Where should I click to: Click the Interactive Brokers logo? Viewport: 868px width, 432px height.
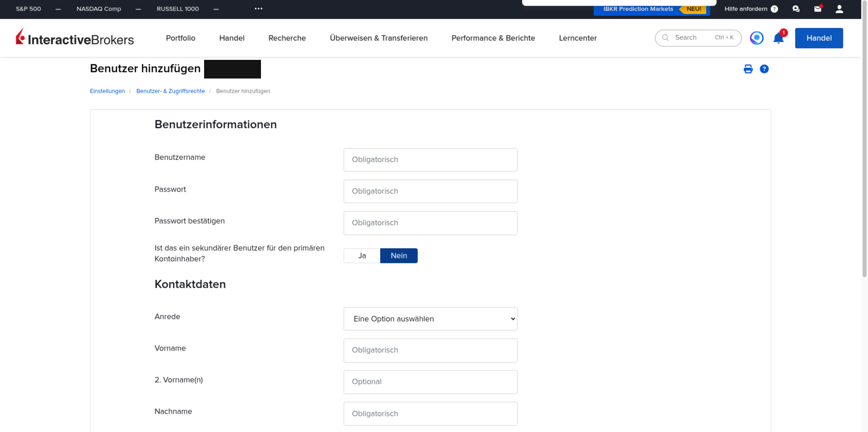pyautogui.click(x=75, y=37)
